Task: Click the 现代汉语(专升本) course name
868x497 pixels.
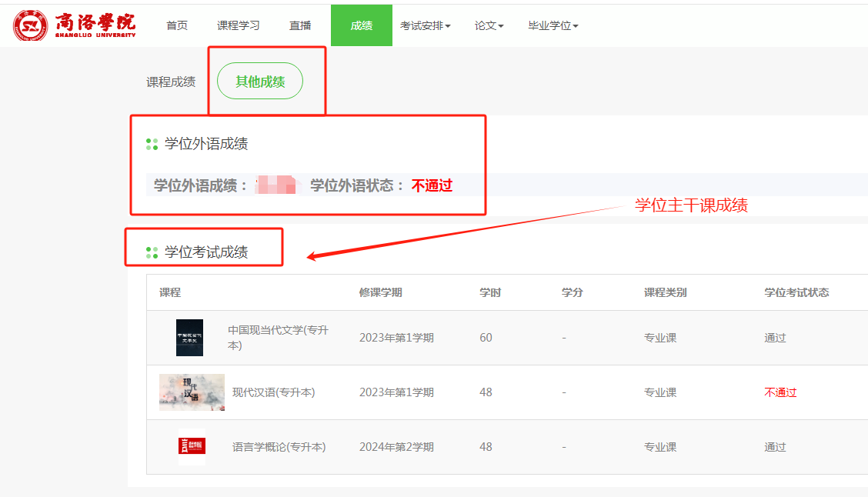Action: click(273, 392)
